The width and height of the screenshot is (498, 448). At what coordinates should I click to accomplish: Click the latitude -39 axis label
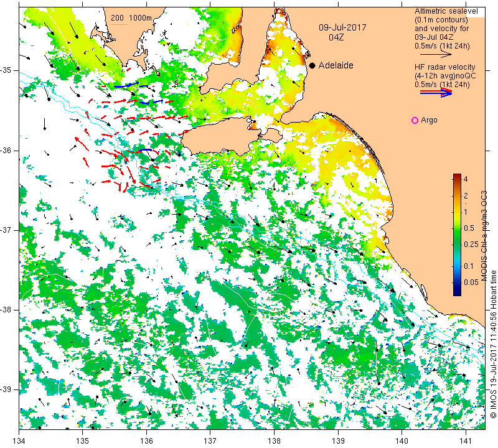(6, 390)
